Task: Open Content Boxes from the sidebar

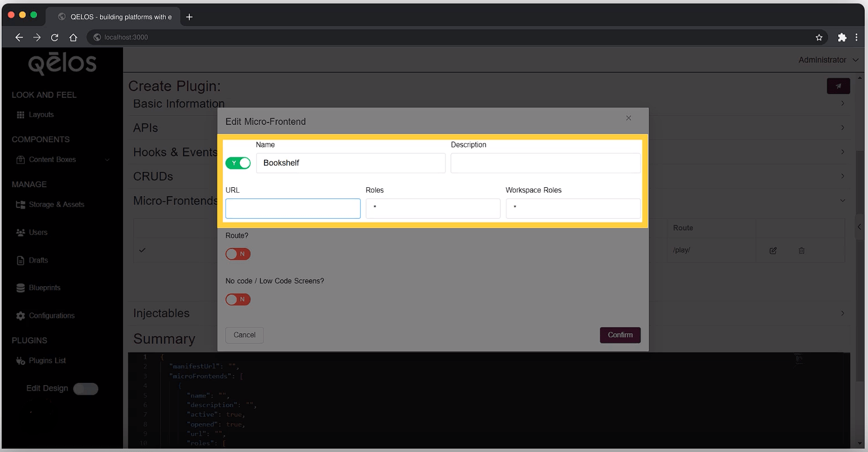Action: coord(51,160)
